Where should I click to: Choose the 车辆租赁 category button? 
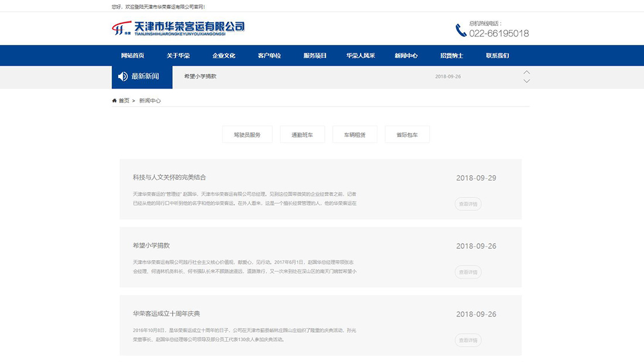(x=355, y=135)
